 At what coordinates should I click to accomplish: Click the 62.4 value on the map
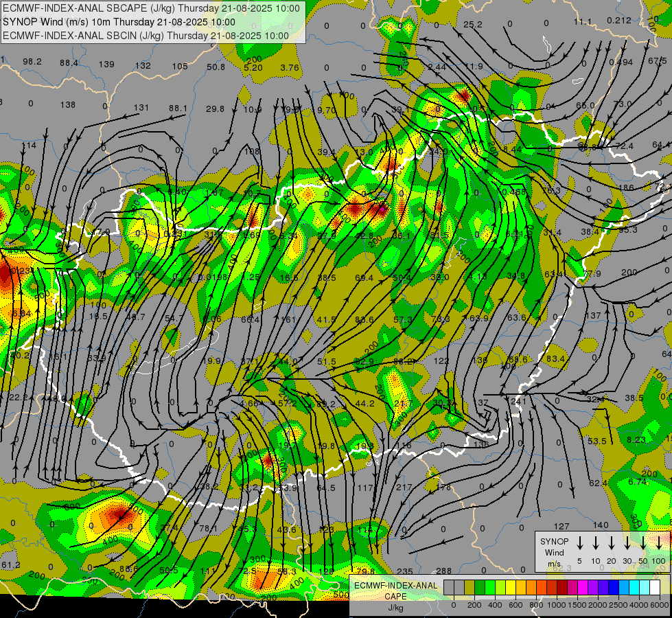point(599,483)
